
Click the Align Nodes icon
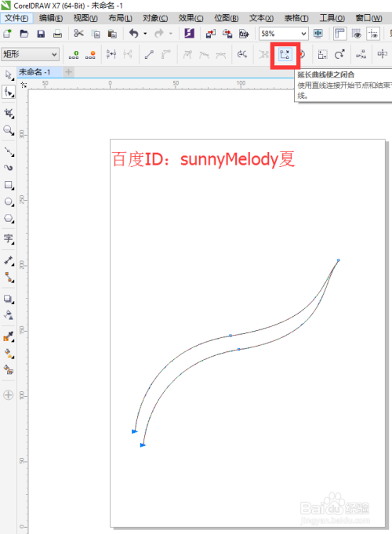pos(361,54)
